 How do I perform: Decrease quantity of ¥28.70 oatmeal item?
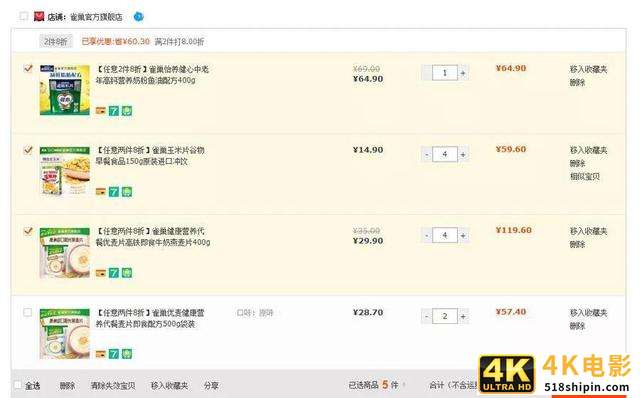pos(427,316)
